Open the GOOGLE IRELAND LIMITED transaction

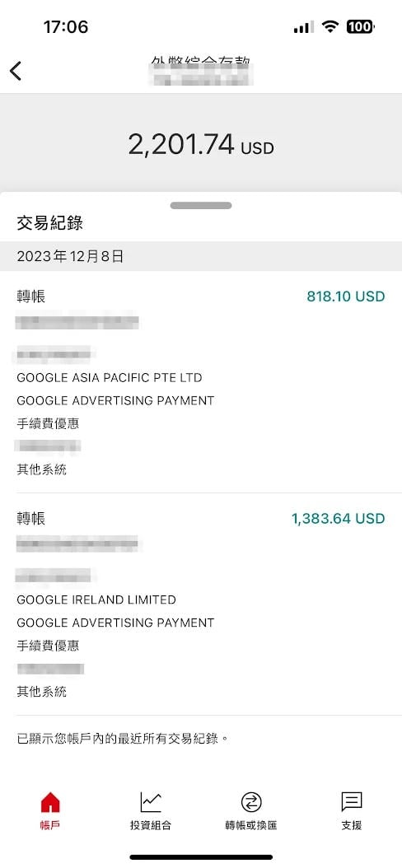96,600
